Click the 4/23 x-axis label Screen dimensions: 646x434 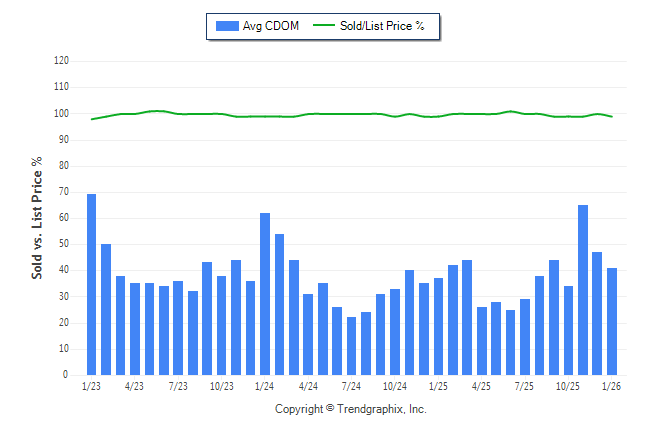(135, 386)
